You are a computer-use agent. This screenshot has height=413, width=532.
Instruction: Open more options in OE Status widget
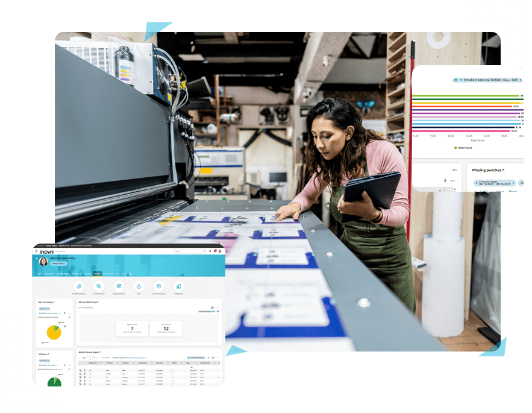coord(69,365)
